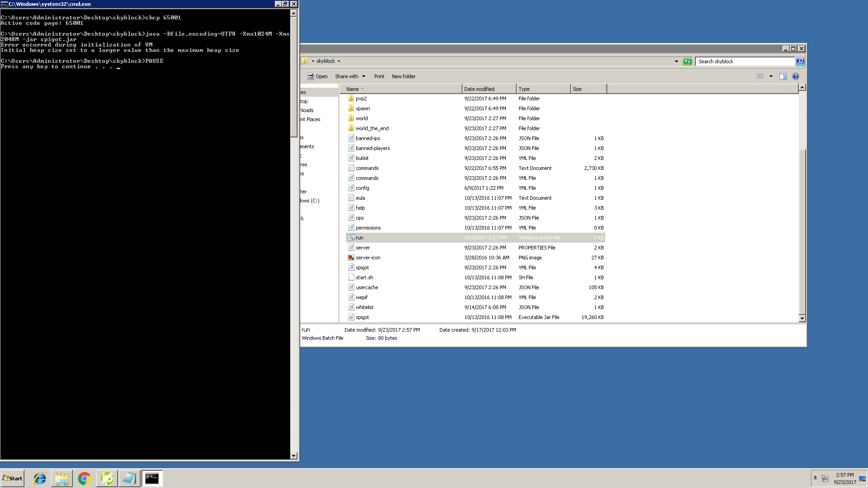Expand the view options dropdown arrow

(771, 76)
